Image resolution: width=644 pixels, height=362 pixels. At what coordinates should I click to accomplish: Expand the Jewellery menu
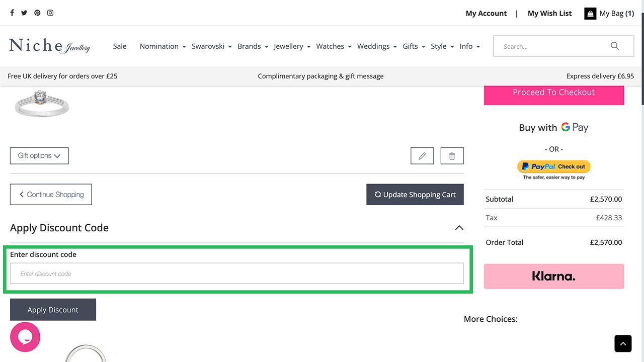tap(292, 46)
